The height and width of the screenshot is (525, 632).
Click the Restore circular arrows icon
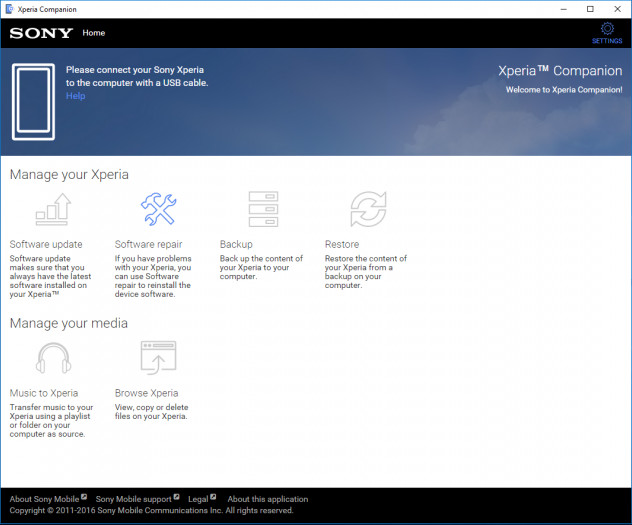click(368, 209)
